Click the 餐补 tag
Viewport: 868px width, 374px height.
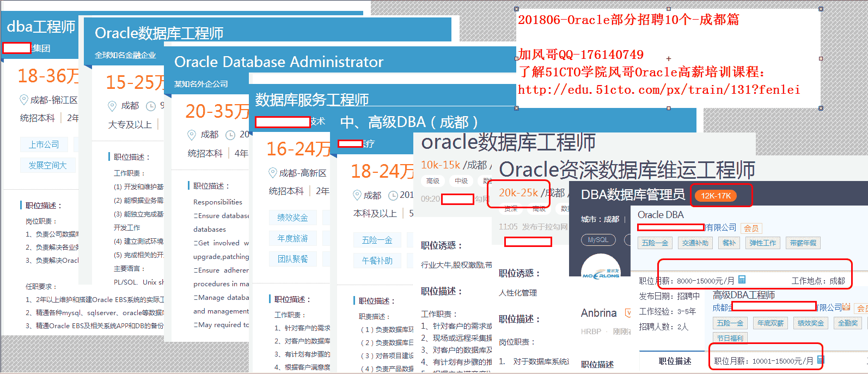point(729,243)
